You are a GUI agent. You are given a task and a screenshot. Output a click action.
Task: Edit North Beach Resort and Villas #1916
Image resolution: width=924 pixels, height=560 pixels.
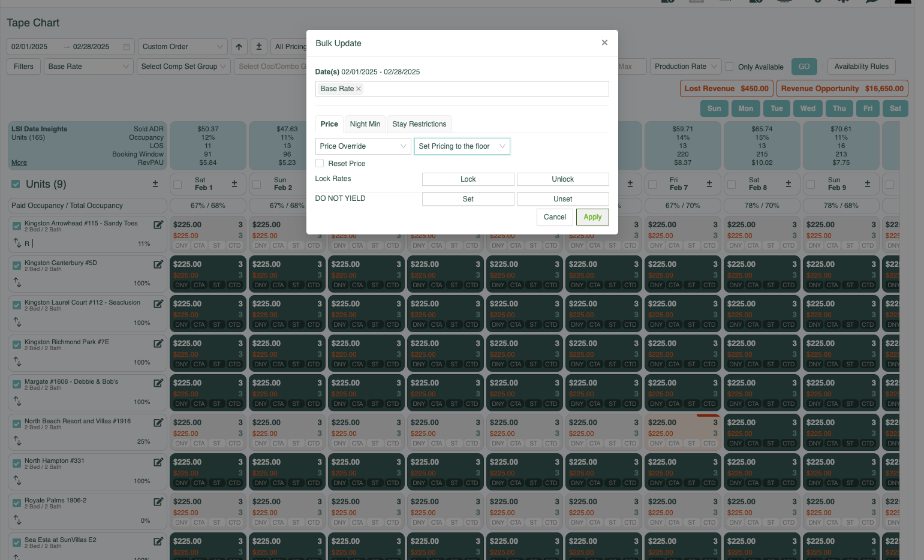coord(158,423)
